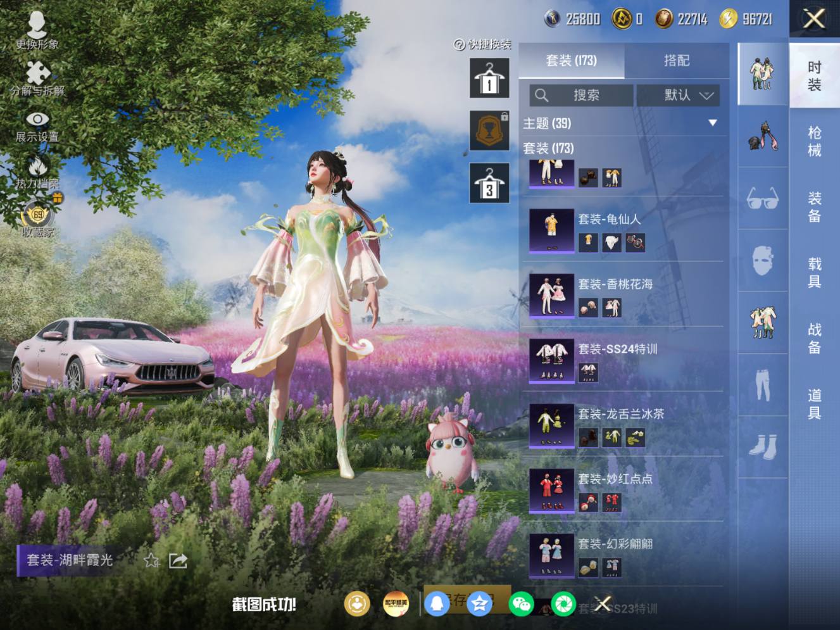The width and height of the screenshot is (840, 630).
Task: Select quick outfit slot 3 hanger
Action: [489, 183]
